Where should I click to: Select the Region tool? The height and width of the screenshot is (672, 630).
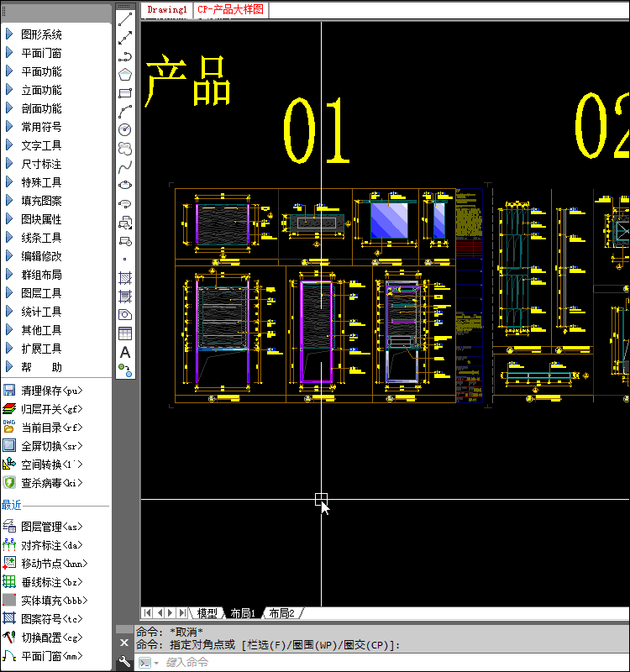[125, 314]
